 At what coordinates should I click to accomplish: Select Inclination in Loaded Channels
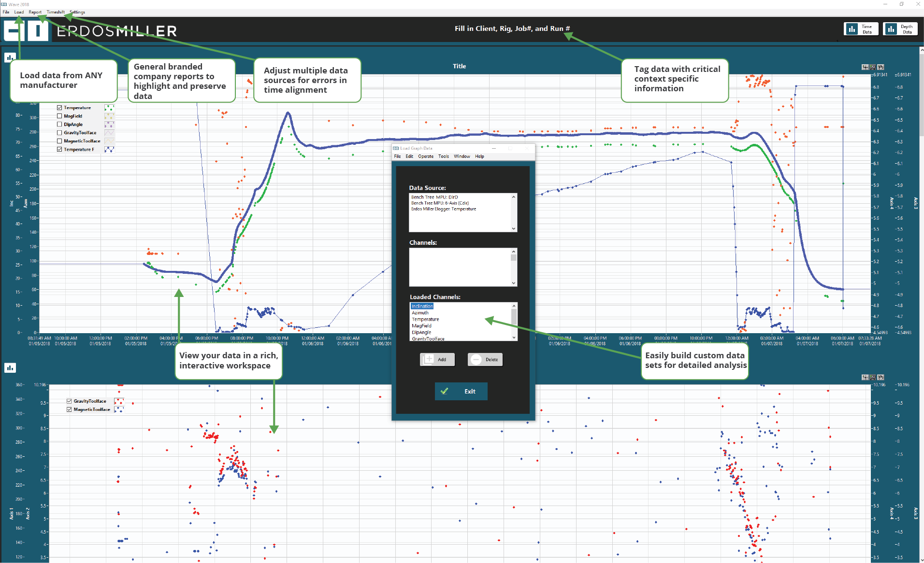tap(422, 306)
